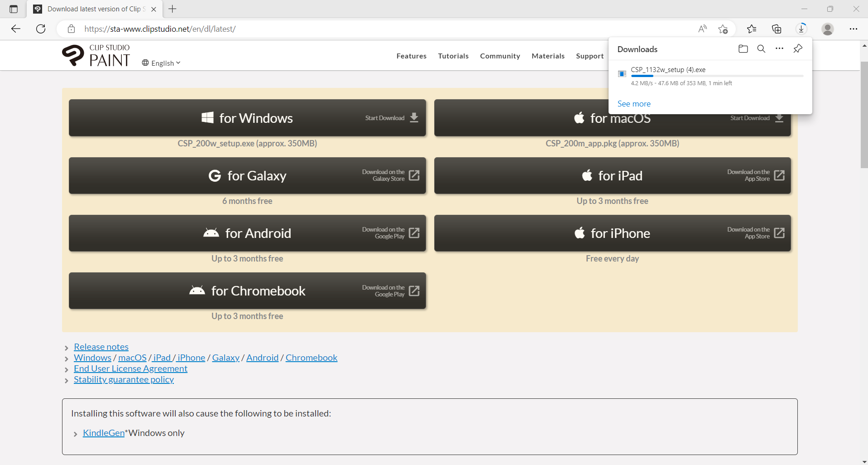Open the Release notes link
Screen dimensions: 868x465
(101, 347)
